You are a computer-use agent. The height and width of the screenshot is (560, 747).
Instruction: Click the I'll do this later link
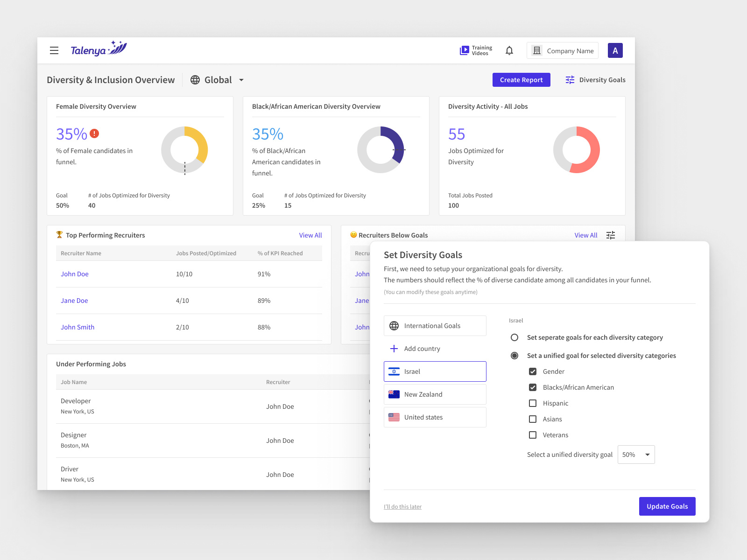click(402, 506)
